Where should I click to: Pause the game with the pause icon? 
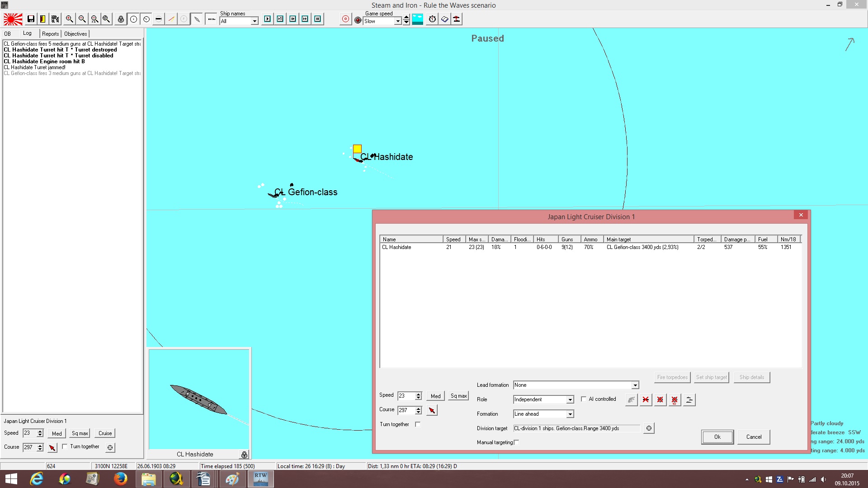tap(318, 19)
